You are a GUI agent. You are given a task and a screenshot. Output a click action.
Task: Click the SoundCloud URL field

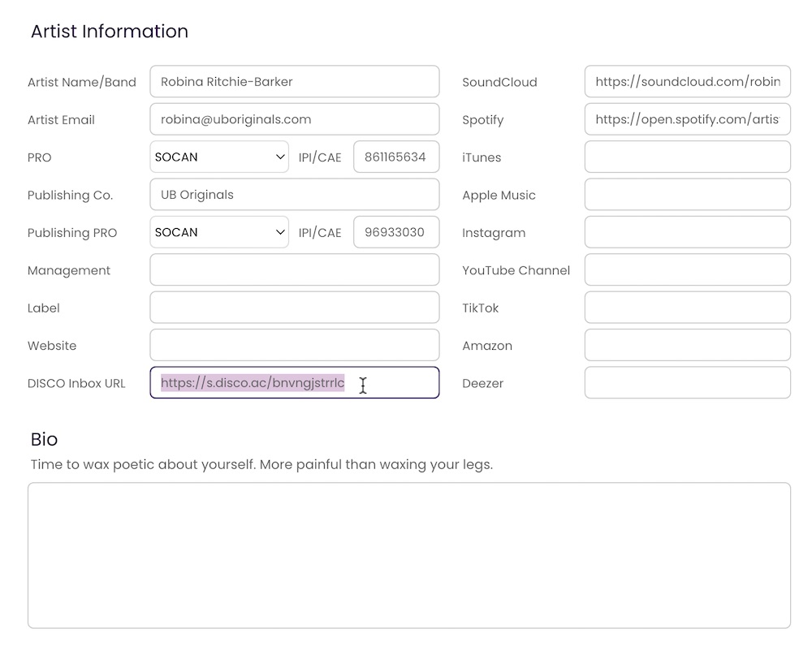pos(688,81)
